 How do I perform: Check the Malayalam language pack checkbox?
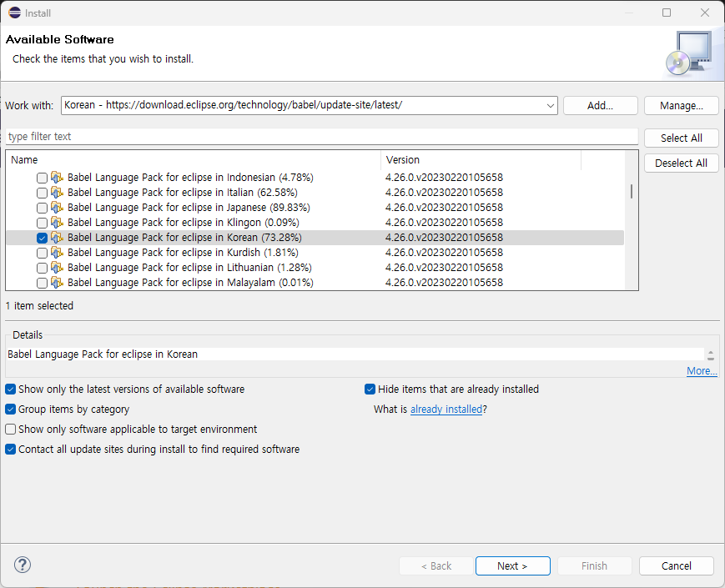point(42,283)
